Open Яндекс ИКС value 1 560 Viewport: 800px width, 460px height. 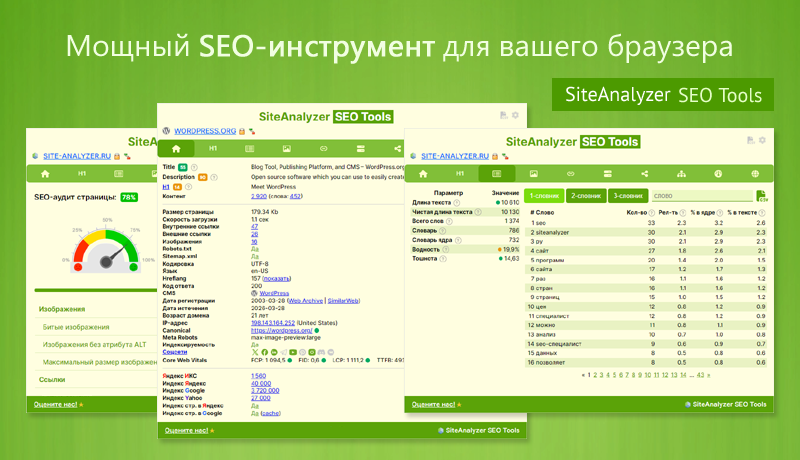pos(258,376)
